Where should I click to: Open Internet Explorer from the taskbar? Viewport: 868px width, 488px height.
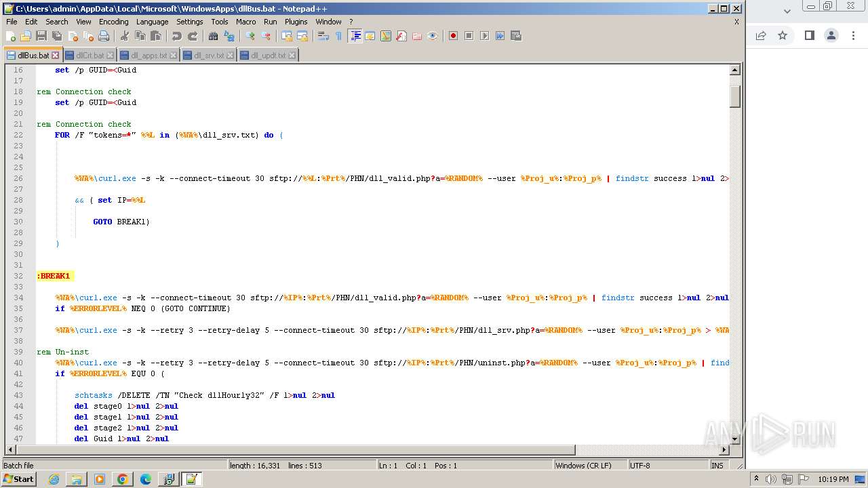coord(54,479)
